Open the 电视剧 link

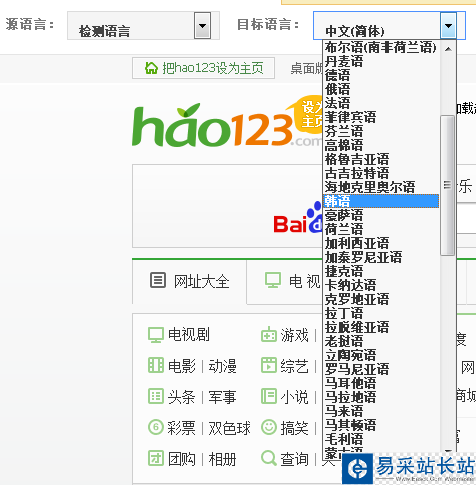pyautogui.click(x=189, y=334)
